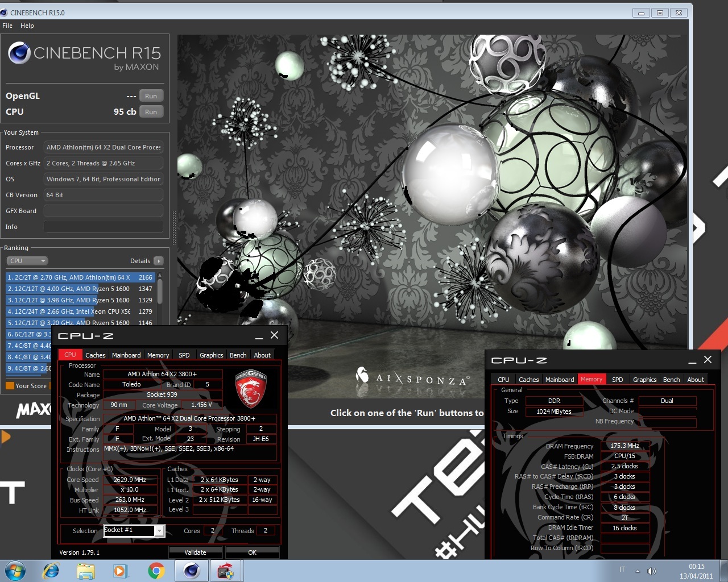728x582 pixels.
Task: Open Windows Media Player from taskbar
Action: (x=121, y=571)
